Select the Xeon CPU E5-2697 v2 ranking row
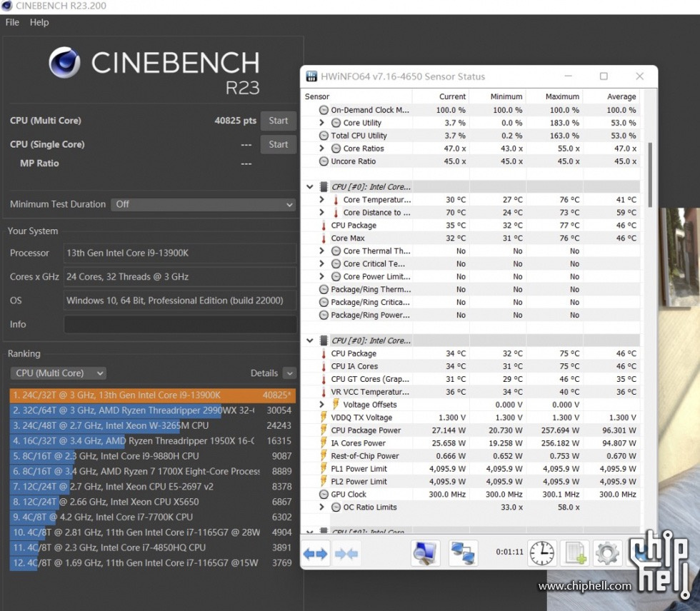 pyautogui.click(x=152, y=487)
